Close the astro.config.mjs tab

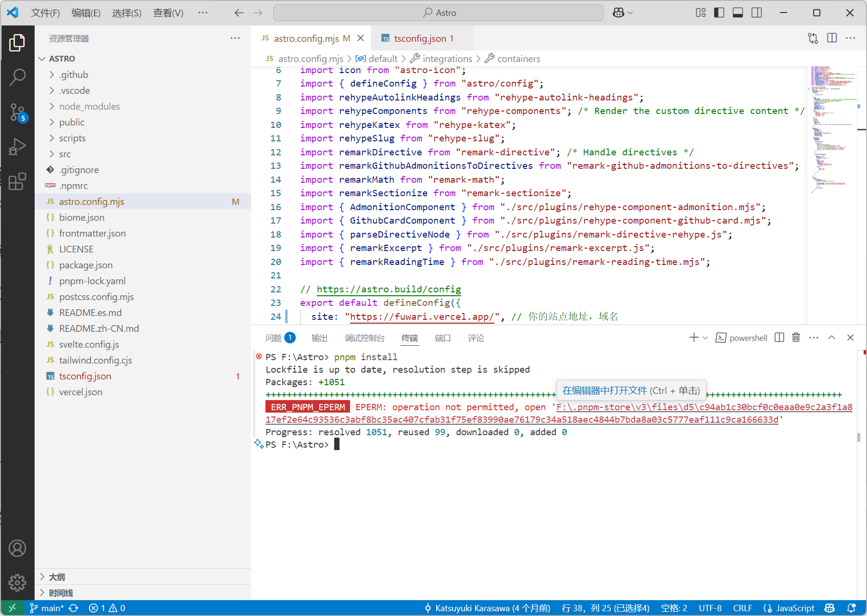361,38
